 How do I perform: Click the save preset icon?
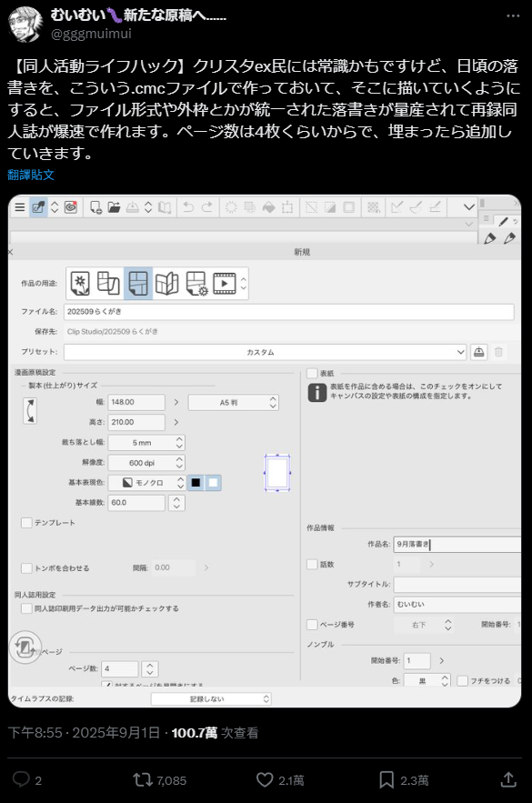[x=478, y=352]
